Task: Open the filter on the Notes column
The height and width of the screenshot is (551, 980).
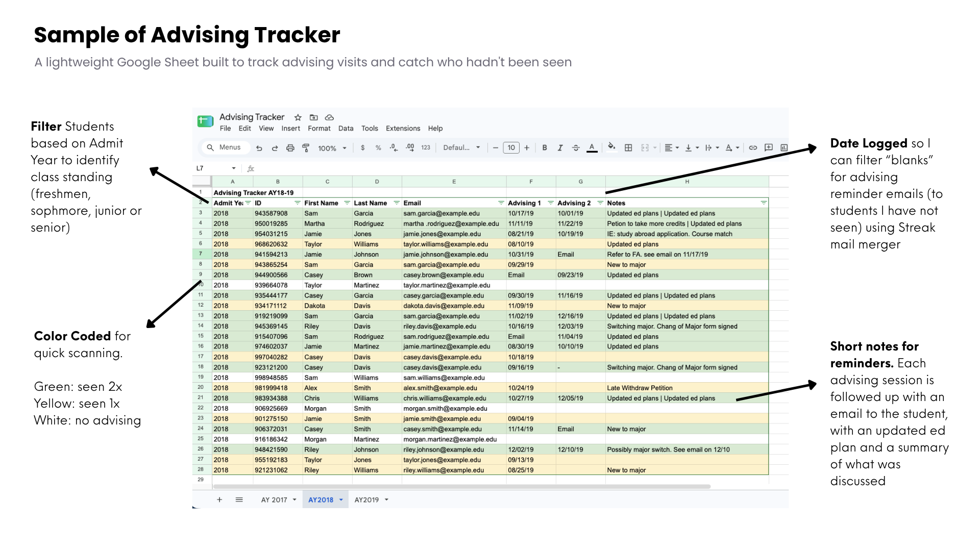Action: 764,203
